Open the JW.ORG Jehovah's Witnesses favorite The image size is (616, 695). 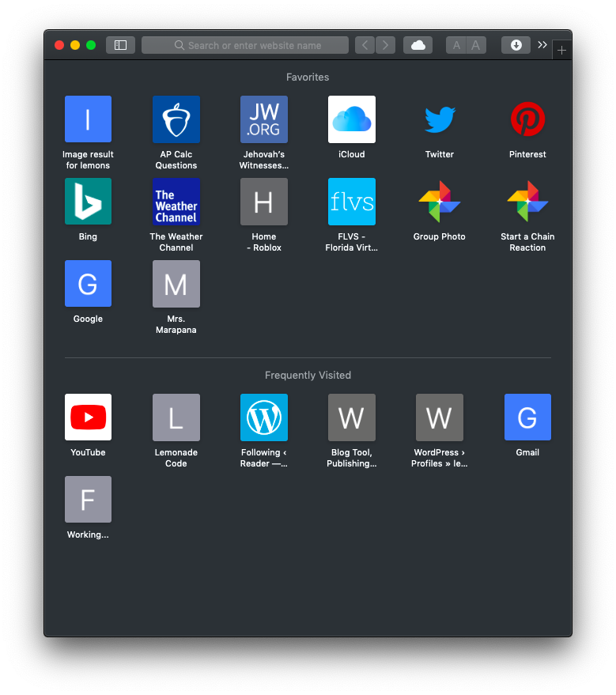coord(263,119)
